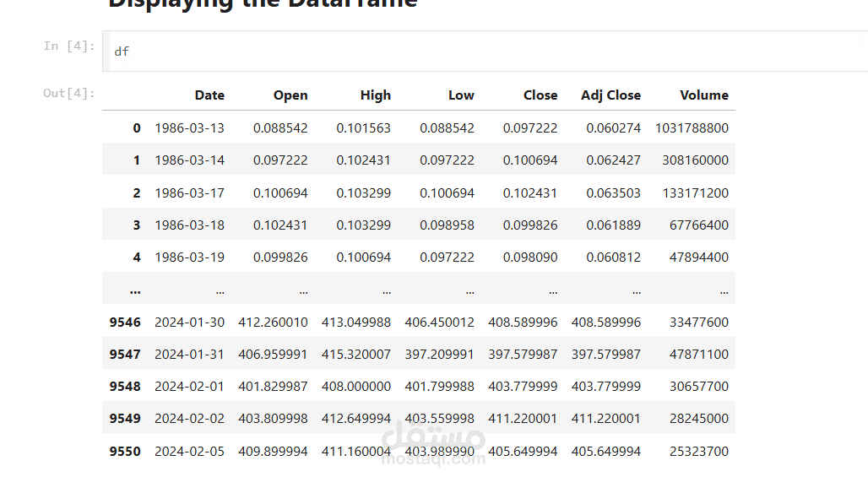Click date cell 1986-03-19
This screenshot has width=868, height=477.
point(189,257)
